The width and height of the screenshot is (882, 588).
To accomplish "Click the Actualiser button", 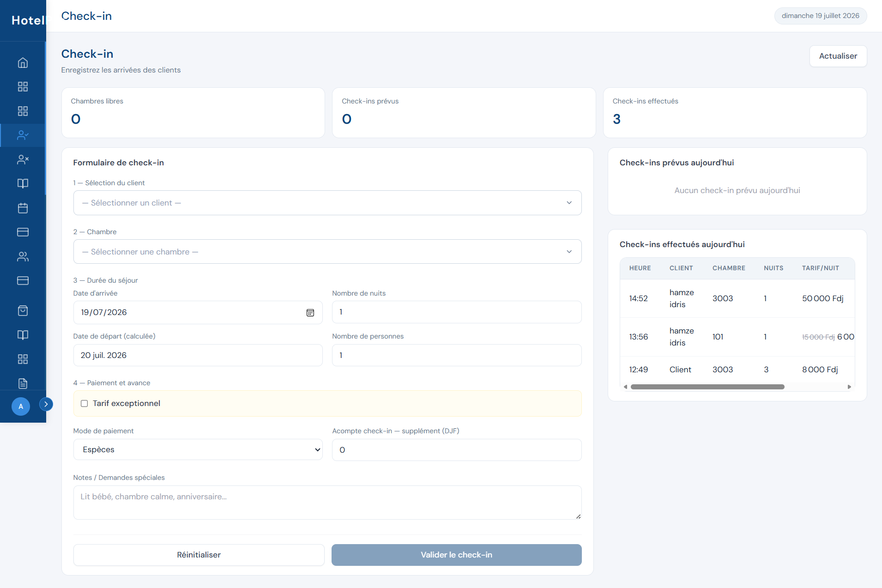I will [838, 56].
